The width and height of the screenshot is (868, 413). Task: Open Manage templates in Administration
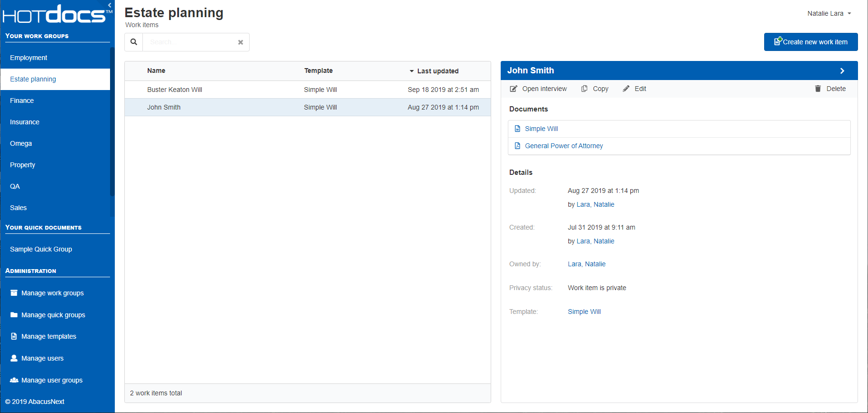pyautogui.click(x=49, y=336)
